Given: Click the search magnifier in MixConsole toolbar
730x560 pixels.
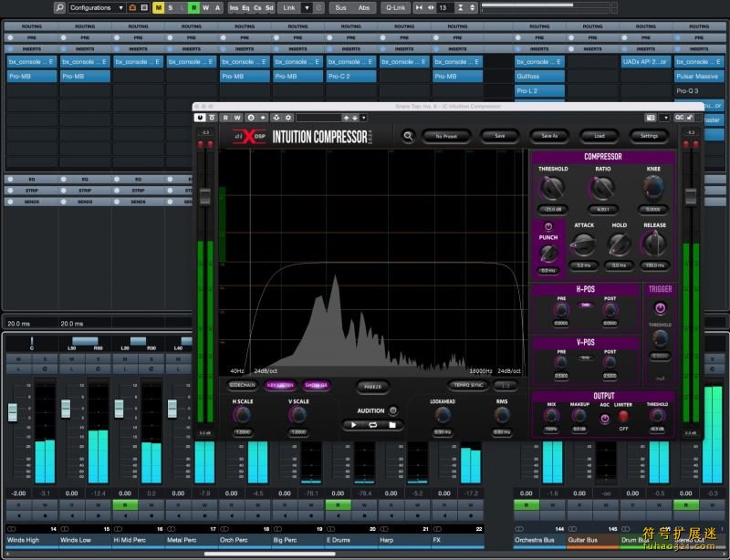Looking at the screenshot, I should [x=59, y=7].
